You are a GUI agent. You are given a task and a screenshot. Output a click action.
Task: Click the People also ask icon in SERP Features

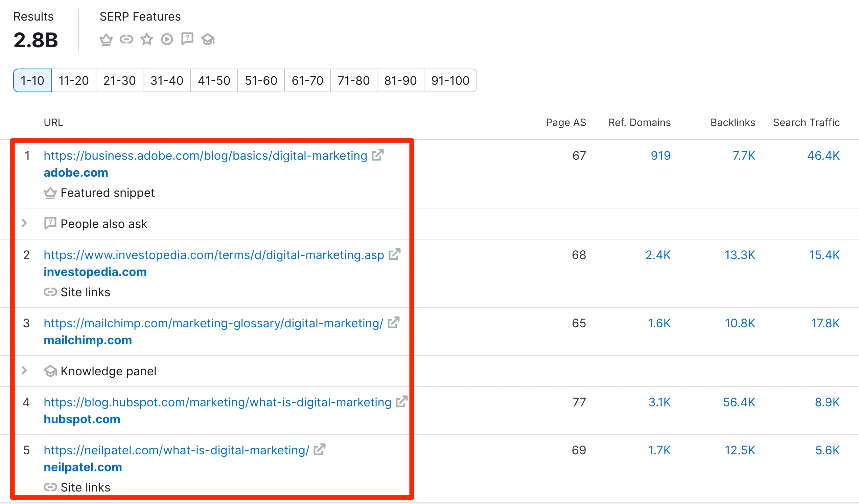tap(187, 39)
